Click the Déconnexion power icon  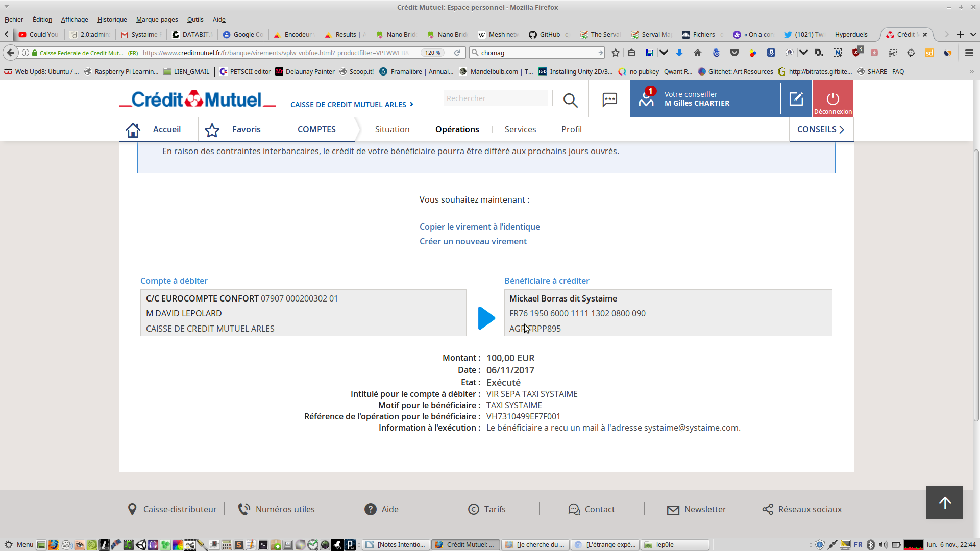[x=832, y=99]
